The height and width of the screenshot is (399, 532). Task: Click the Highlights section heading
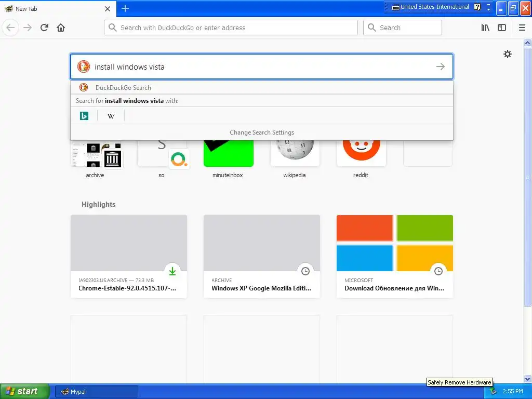coord(98,204)
